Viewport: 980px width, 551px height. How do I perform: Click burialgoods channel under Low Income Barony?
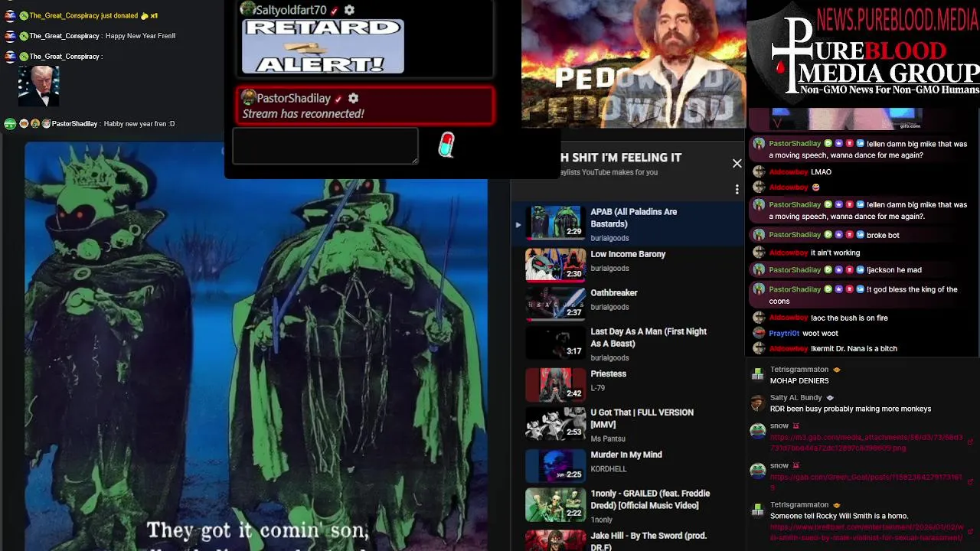point(609,269)
